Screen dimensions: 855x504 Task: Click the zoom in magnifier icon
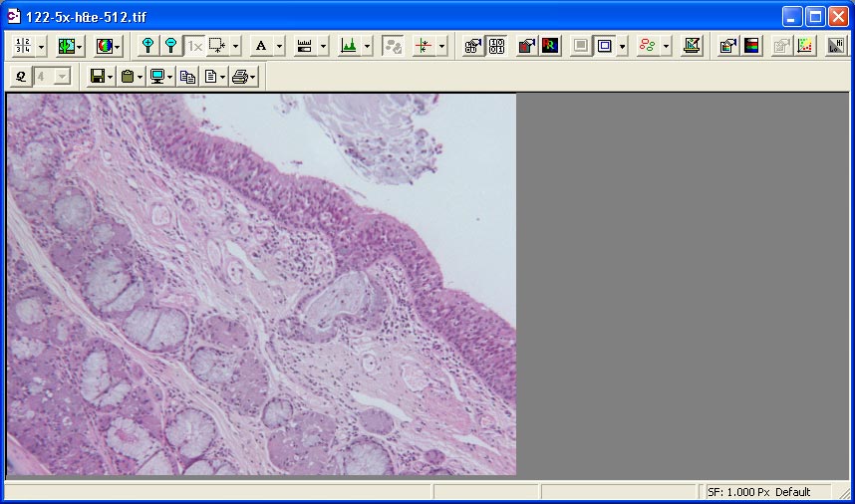(147, 46)
